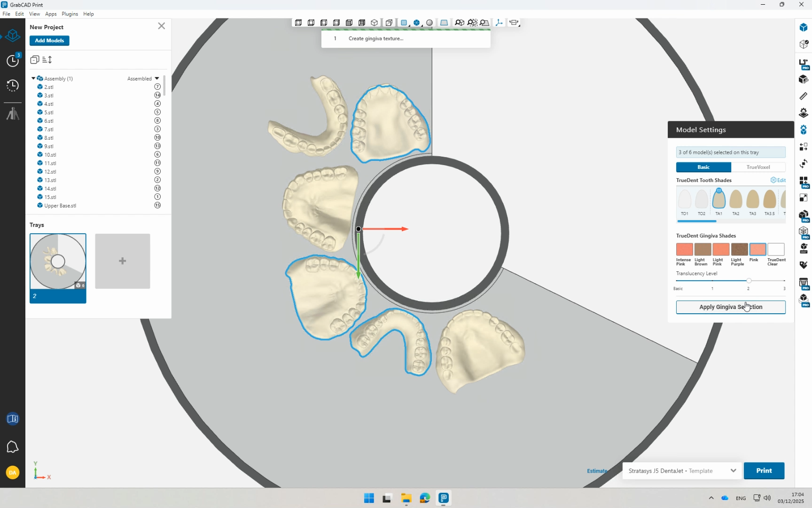The width and height of the screenshot is (812, 508).
Task: Select the isometric view cube icon
Action: pos(374,23)
